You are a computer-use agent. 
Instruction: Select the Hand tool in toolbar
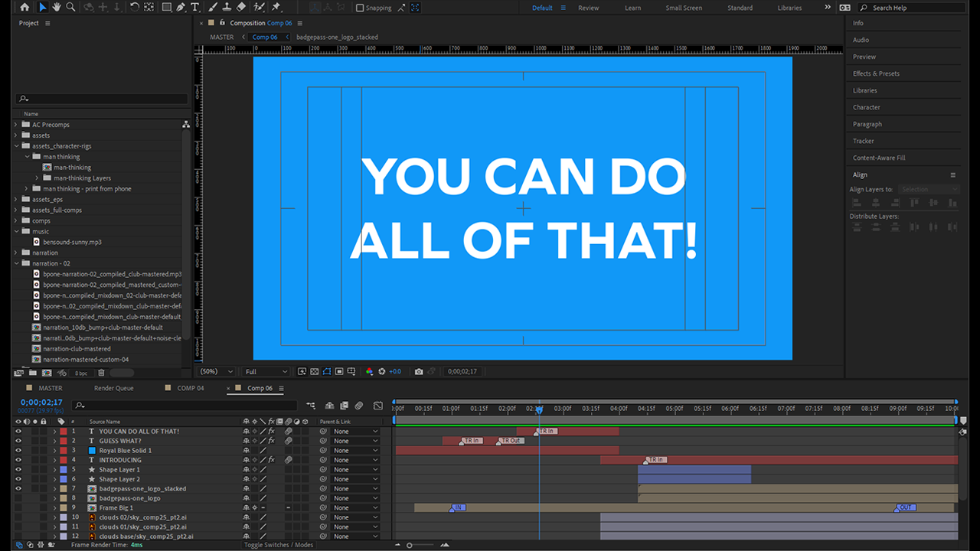(57, 7)
